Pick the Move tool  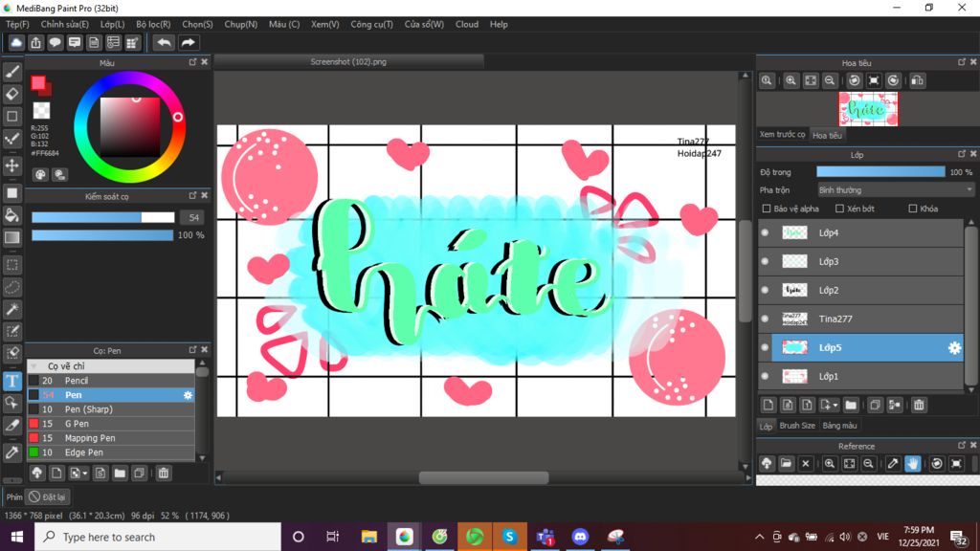pyautogui.click(x=11, y=165)
